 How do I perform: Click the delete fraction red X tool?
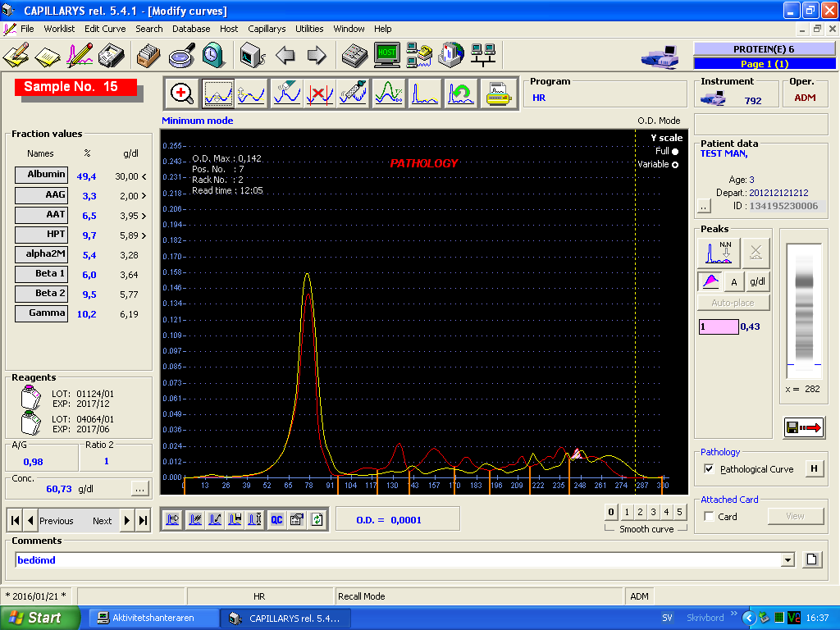click(x=320, y=94)
